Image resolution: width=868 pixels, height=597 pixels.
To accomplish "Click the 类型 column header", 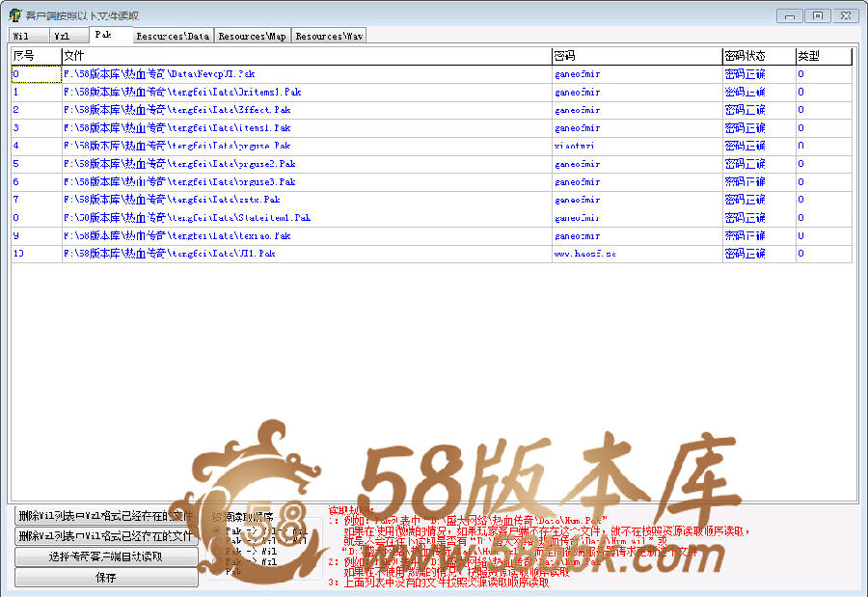I will 824,56.
